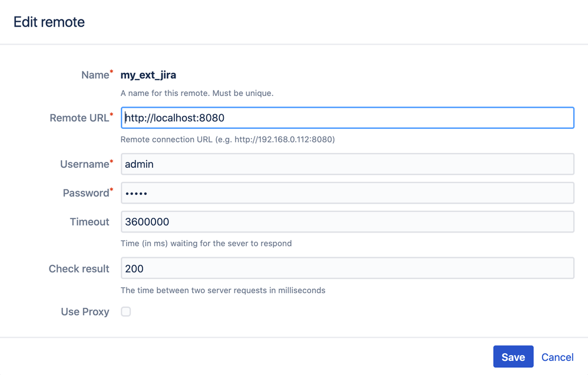The image size is (588, 375).
Task: Click the Timeout field label
Action: [x=90, y=222]
